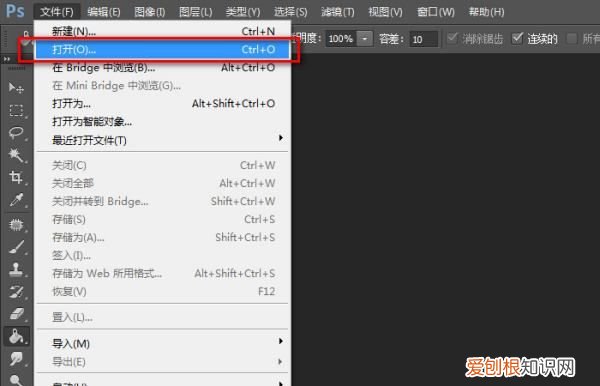Click the Photoshop Ps logo
This screenshot has height=386, width=600.
(15, 11)
